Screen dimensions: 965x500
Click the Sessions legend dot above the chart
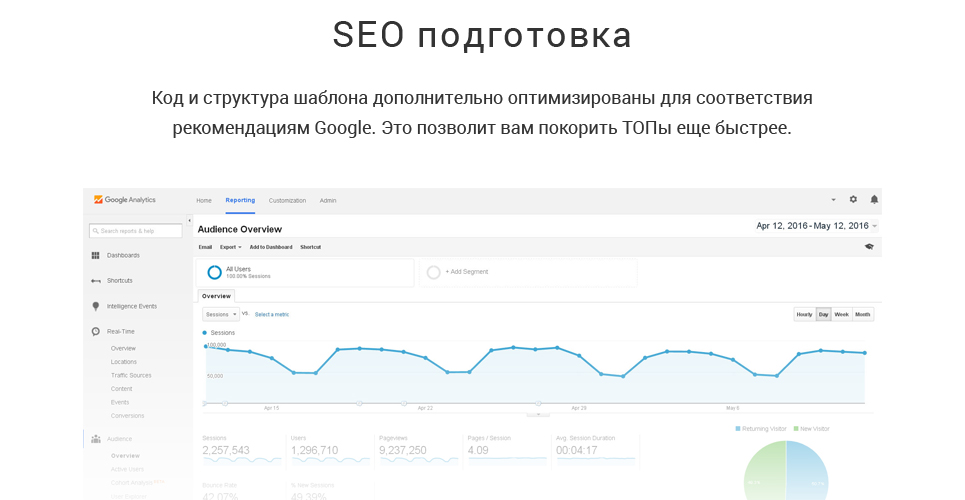[x=205, y=333]
